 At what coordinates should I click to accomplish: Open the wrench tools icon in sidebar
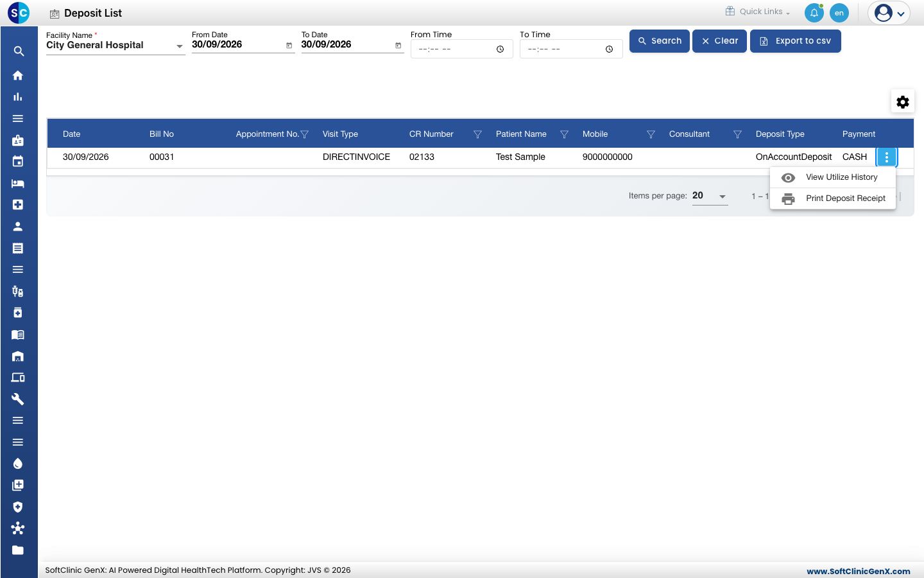[18, 399]
